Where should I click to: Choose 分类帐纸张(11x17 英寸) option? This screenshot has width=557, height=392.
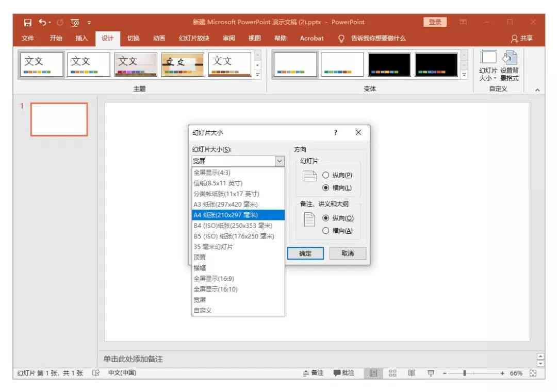point(238,194)
